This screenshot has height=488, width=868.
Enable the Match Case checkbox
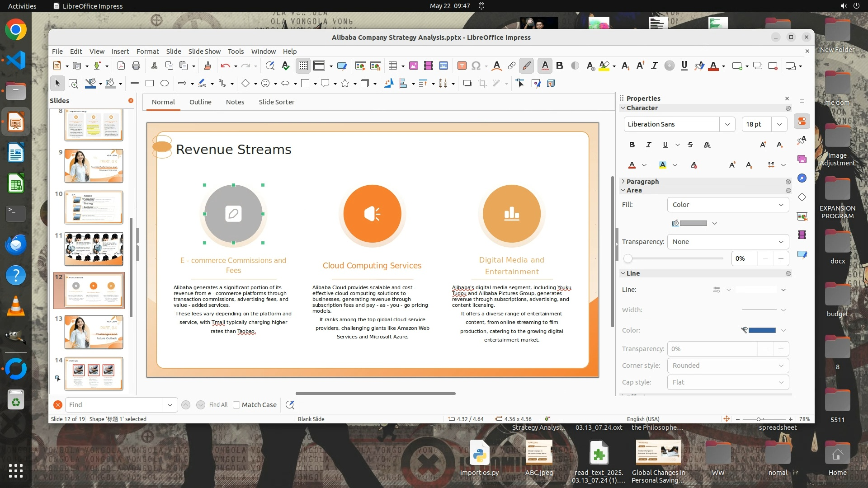(236, 405)
